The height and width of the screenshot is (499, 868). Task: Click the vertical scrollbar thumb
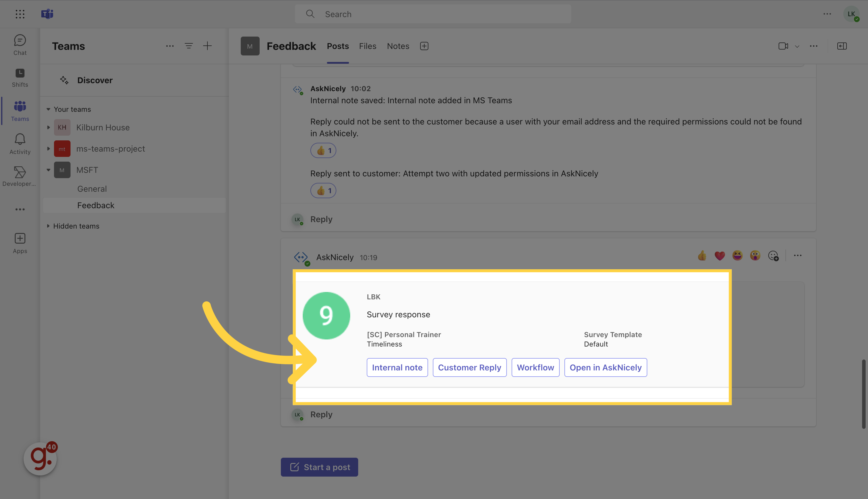coord(864,394)
